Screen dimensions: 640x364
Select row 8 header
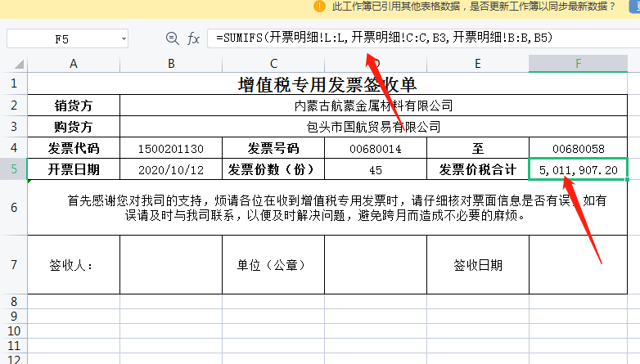(x=13, y=302)
